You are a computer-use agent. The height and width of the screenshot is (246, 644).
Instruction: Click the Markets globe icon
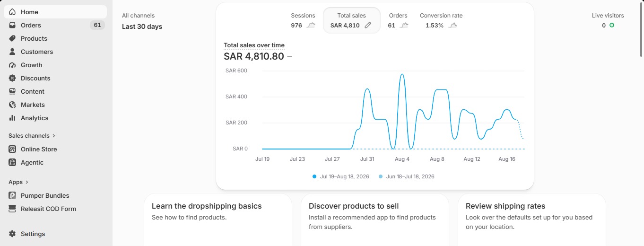click(12, 105)
